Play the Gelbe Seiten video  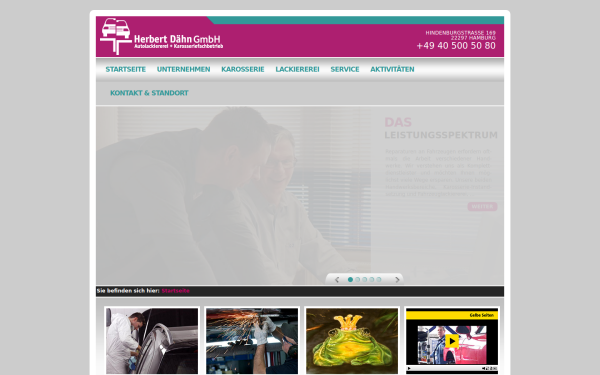pos(452,341)
